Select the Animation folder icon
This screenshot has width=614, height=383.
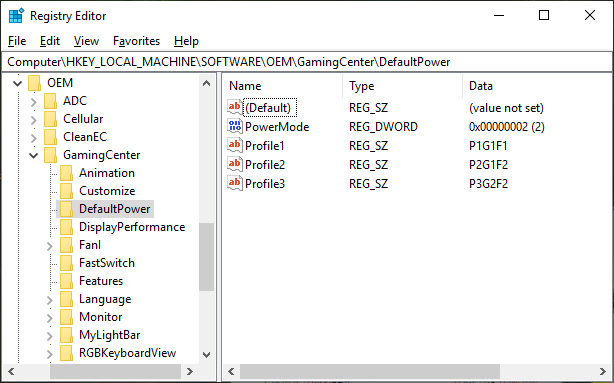66,173
